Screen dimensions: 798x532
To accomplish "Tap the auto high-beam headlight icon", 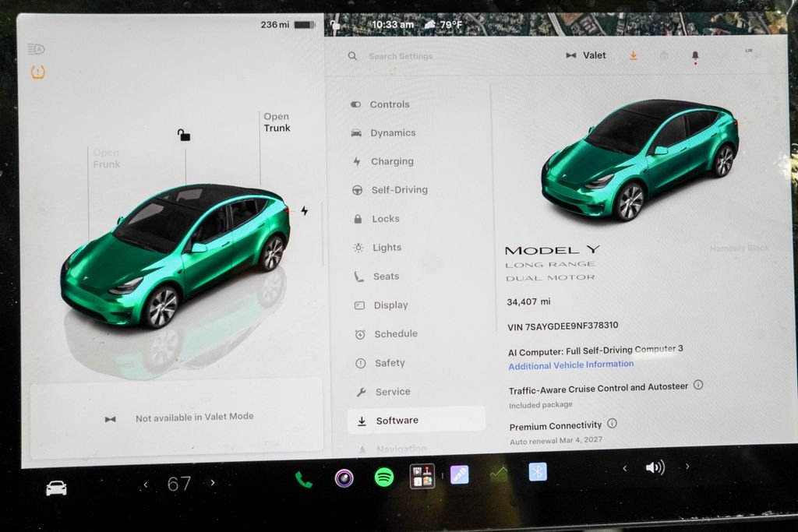I will coord(36,49).
